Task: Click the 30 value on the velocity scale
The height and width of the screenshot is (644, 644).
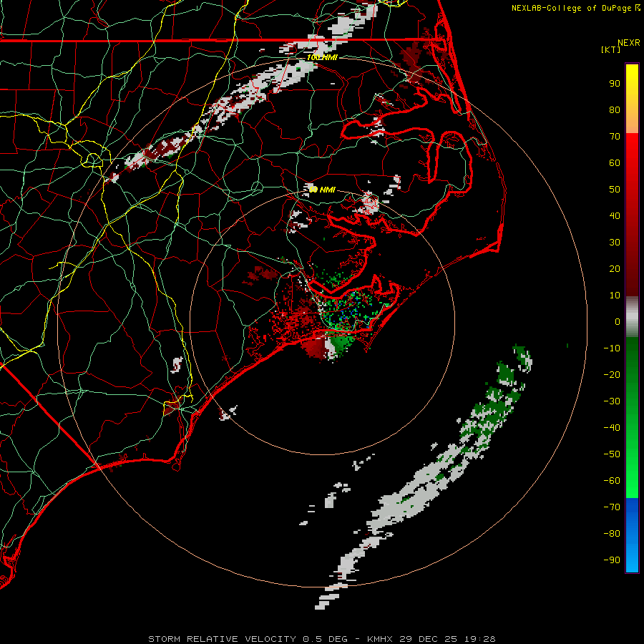Action: pos(615,243)
